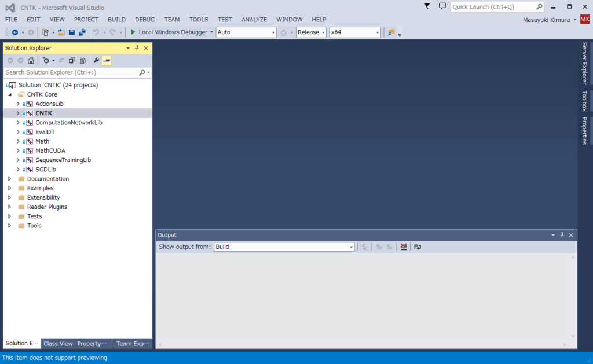Click the Redo arrow in the toolbar
This screenshot has height=364, width=593.
113,32
